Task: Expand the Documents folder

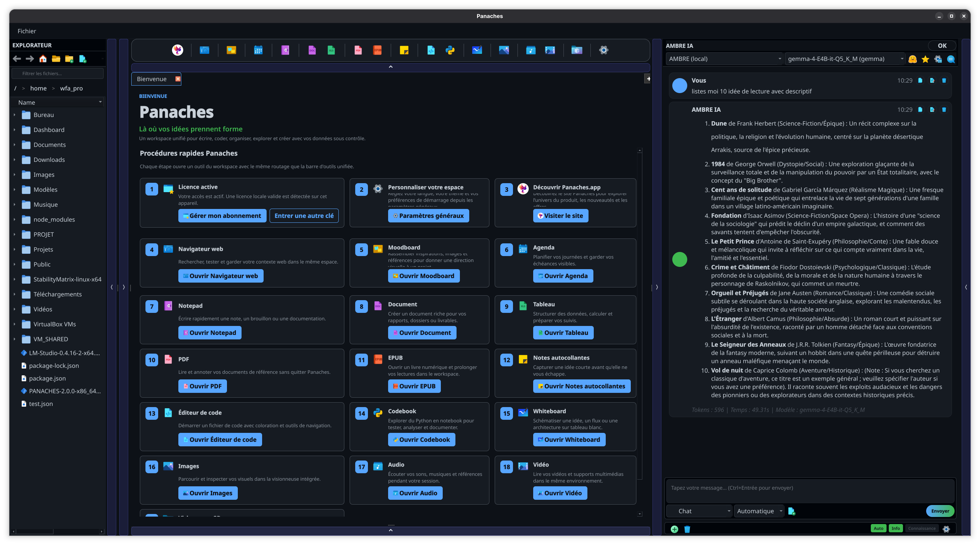Action: tap(15, 145)
